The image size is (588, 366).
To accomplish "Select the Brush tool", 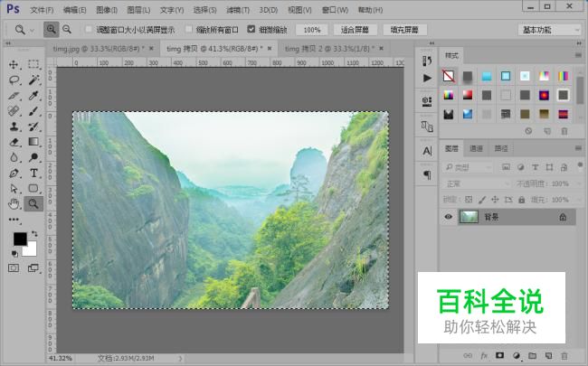I will (33, 111).
